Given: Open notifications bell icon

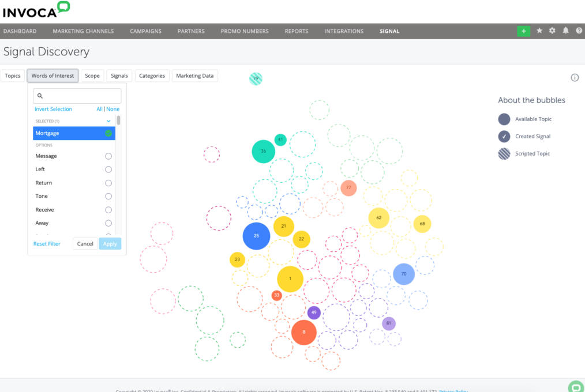Looking at the screenshot, I should [x=565, y=31].
